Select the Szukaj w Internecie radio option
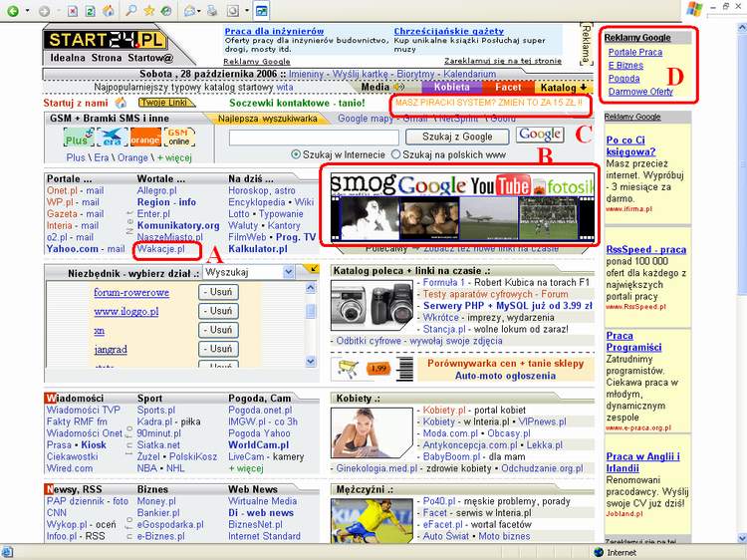The width and height of the screenshot is (747, 560). coord(296,154)
